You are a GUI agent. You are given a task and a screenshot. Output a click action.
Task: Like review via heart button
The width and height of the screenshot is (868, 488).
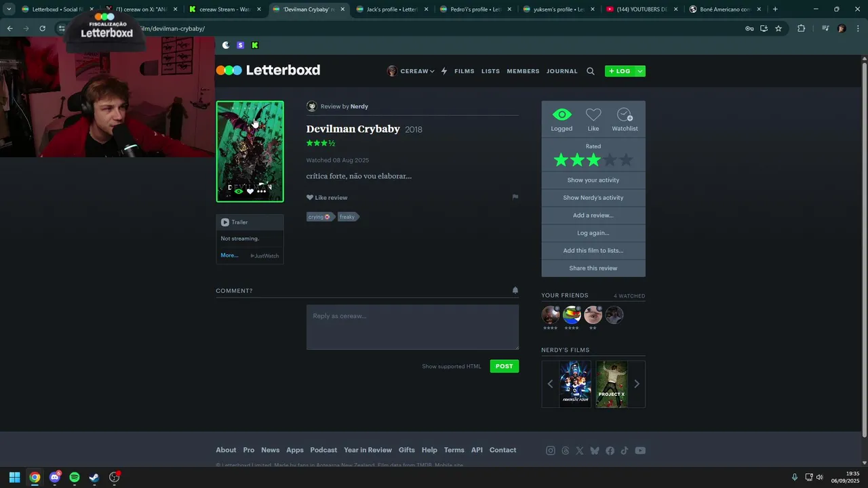coord(327,197)
